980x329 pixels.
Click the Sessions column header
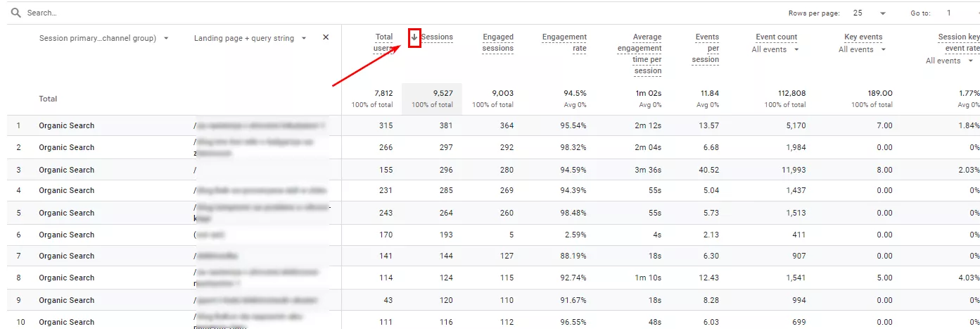[437, 37]
